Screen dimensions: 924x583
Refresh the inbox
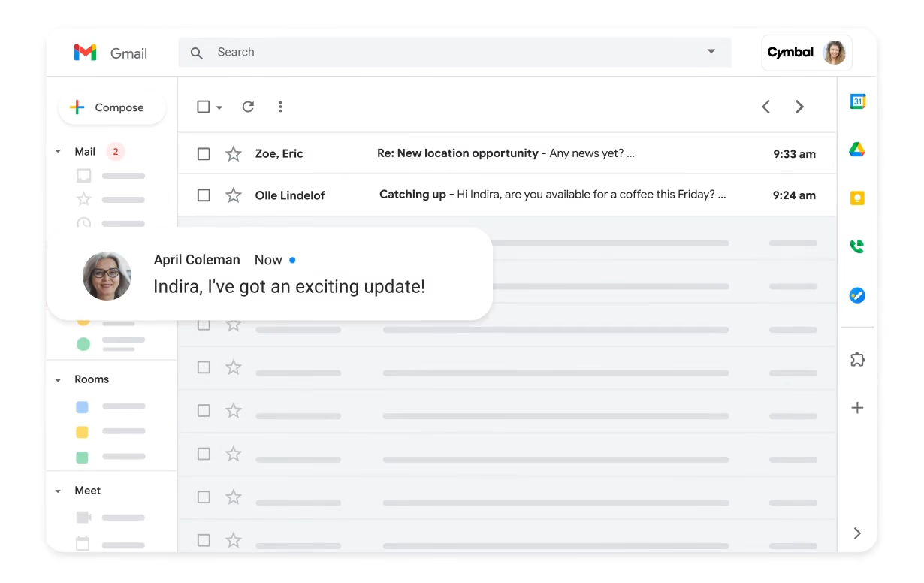point(248,107)
